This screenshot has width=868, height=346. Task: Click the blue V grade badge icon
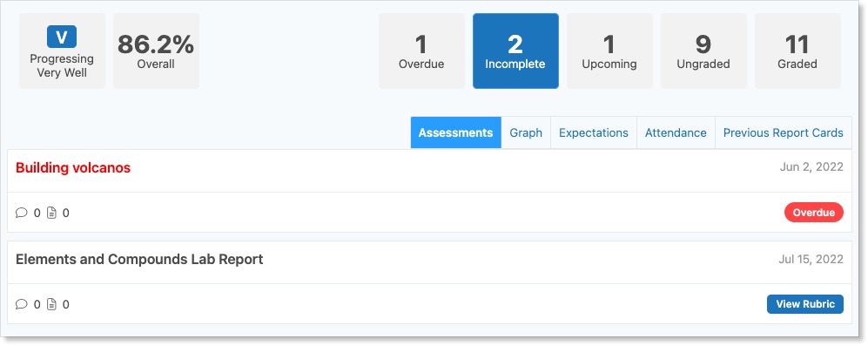point(62,37)
